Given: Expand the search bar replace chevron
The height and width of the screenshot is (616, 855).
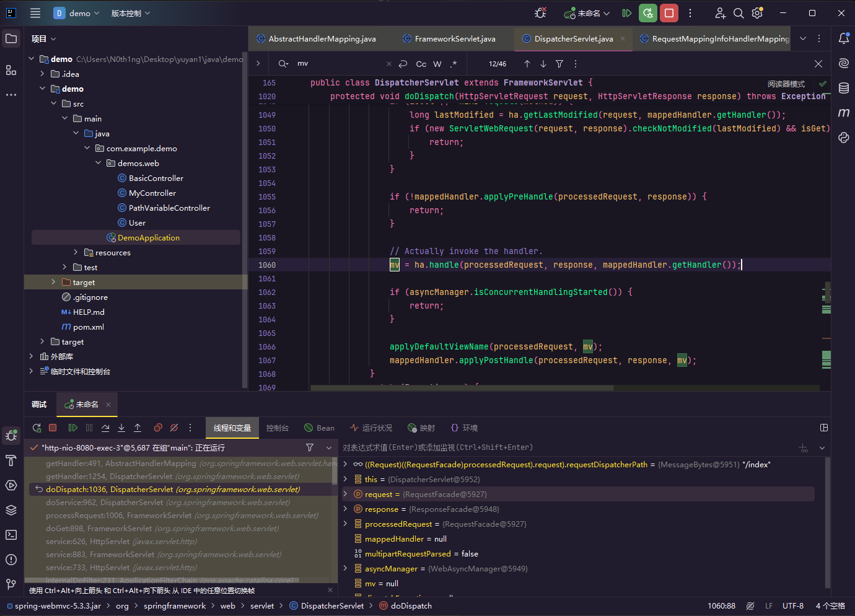Looking at the screenshot, I should 258,64.
